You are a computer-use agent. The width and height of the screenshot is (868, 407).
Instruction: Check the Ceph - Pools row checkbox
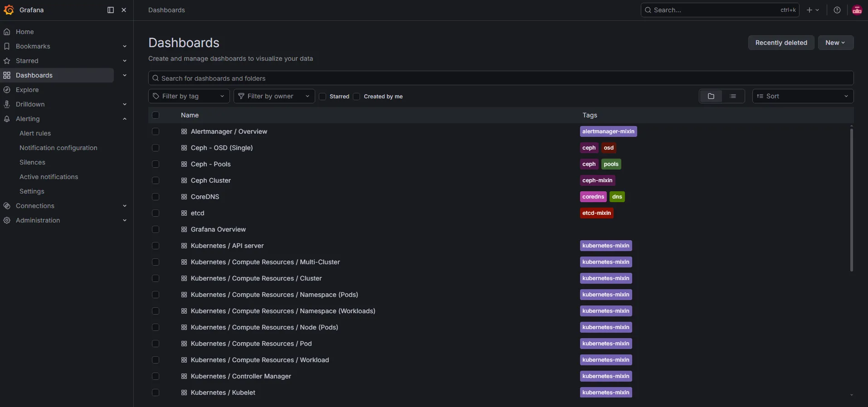tap(156, 164)
